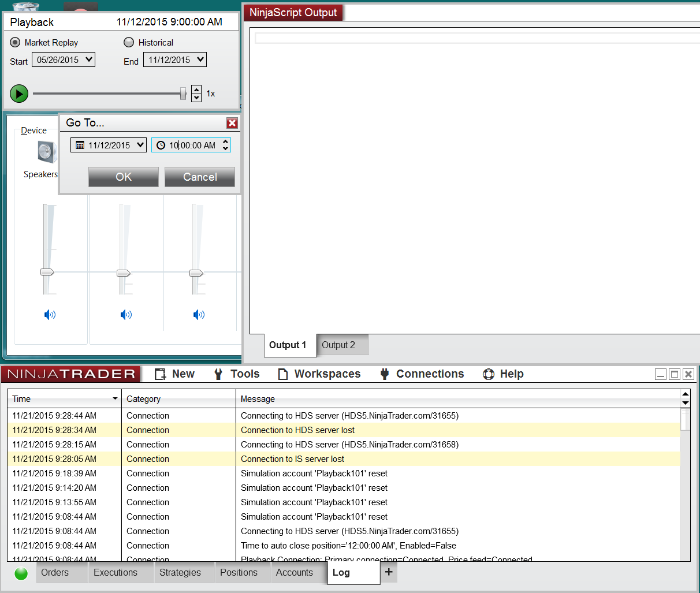Increase playback speed with up arrow

(196, 89)
